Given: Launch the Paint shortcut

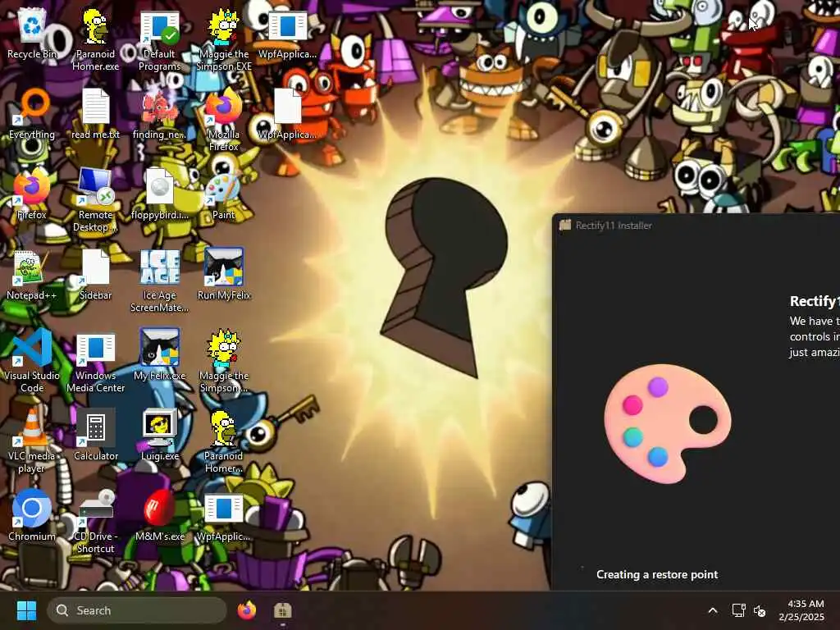Looking at the screenshot, I should (223, 195).
